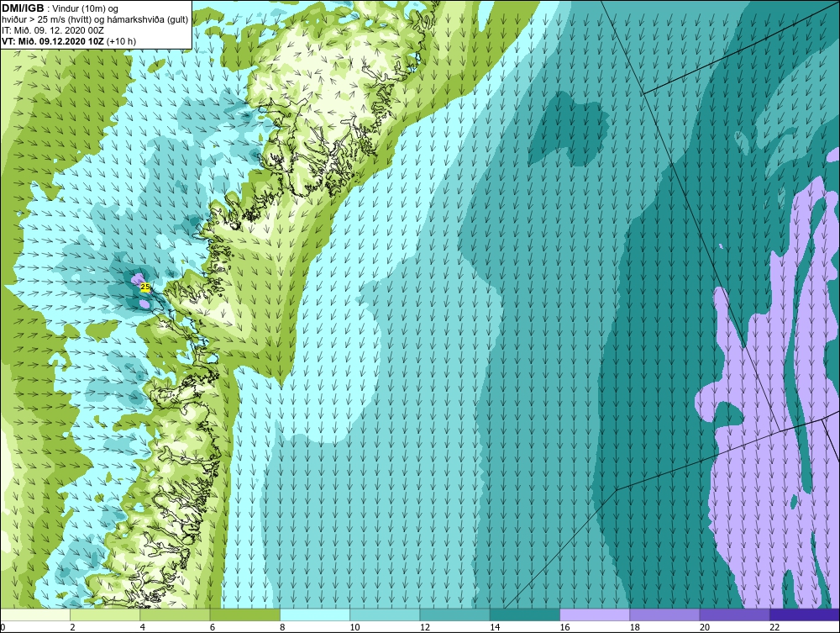Click legend scale label 4

point(142,628)
